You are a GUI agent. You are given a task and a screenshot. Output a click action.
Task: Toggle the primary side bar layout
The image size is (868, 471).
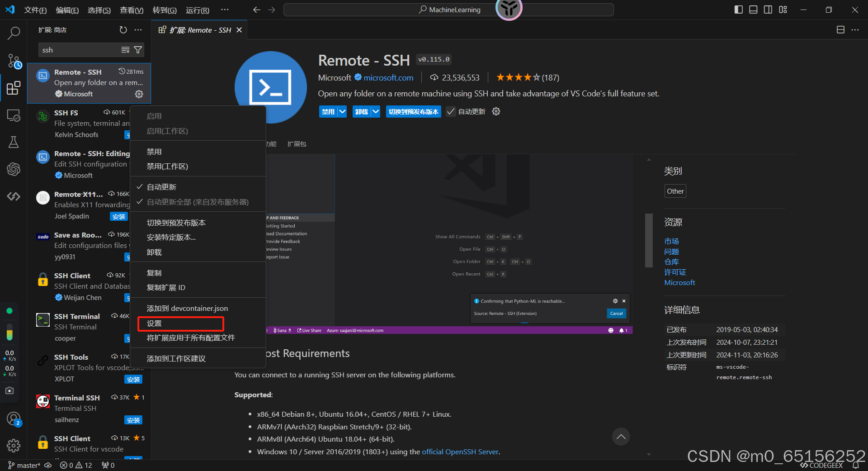click(x=738, y=10)
